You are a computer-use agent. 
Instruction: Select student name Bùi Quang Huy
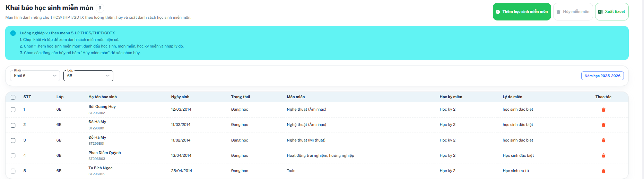[x=102, y=106]
